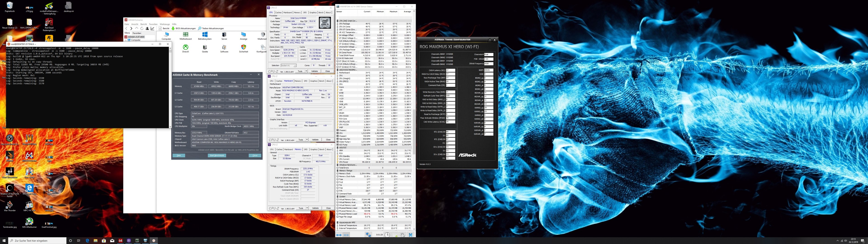Click the AIDA64 up-level arrow icon

(137, 28)
